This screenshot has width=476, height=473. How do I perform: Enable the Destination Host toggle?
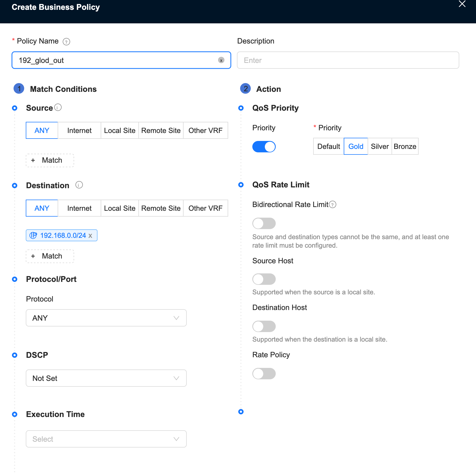[264, 326]
